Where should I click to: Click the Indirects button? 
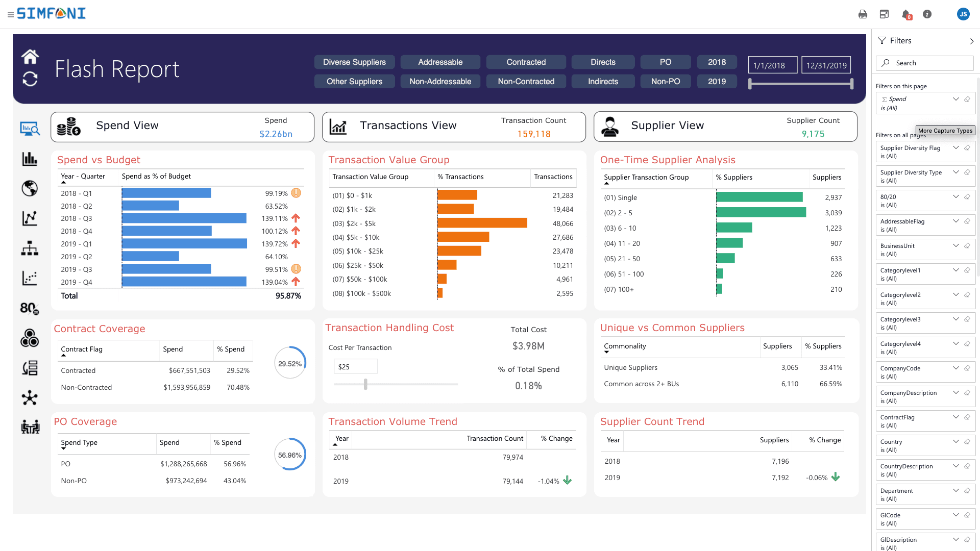tap(603, 82)
